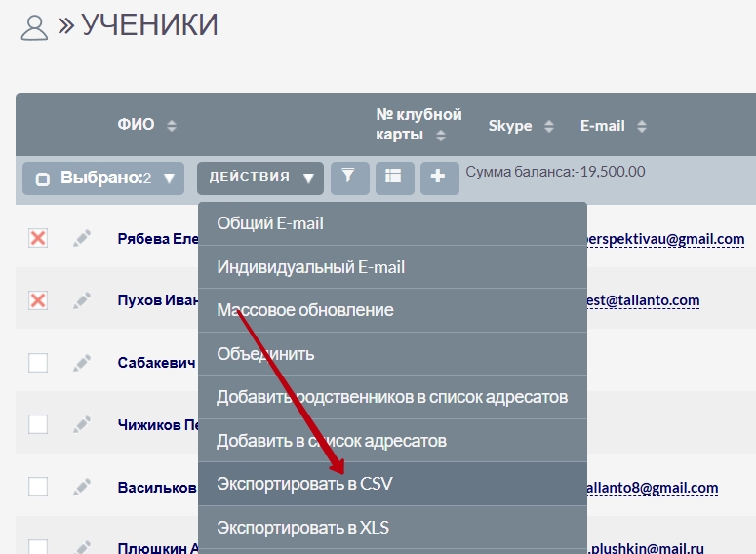Viewport: 756px width, 554px height.
Task: Sort by № клубной карты arrows
Action: [x=441, y=136]
